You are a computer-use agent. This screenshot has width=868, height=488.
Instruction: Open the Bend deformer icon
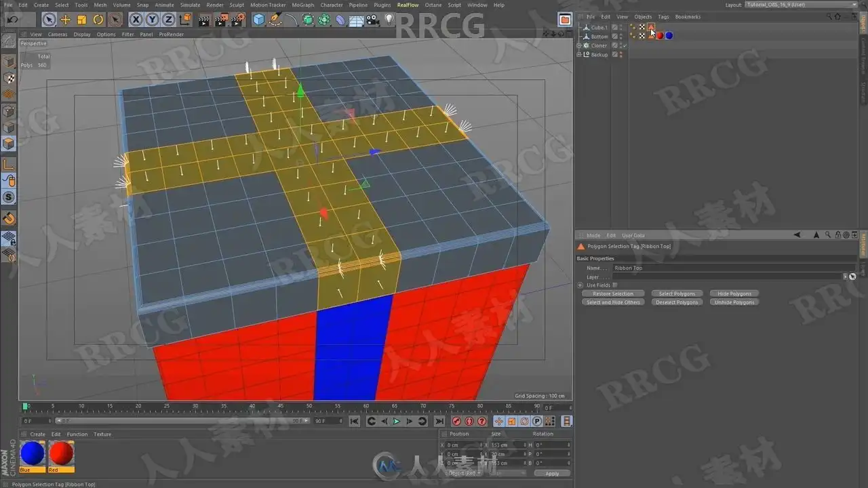[x=340, y=20]
